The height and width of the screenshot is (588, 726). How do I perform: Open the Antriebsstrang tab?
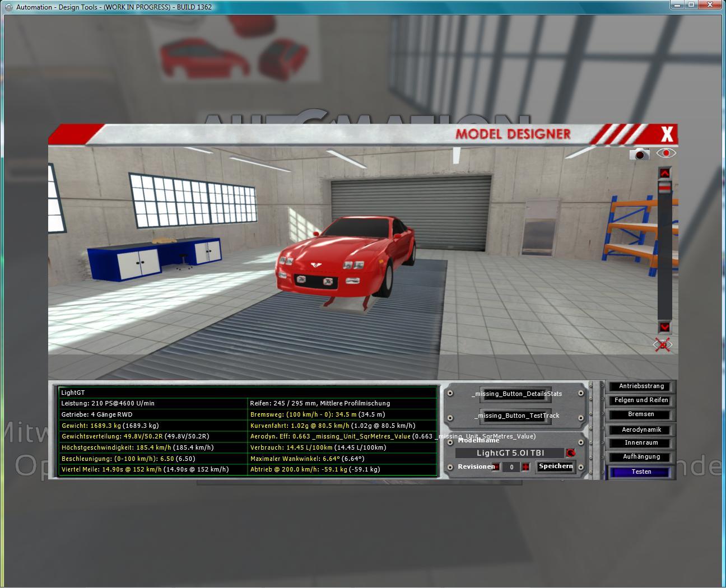click(641, 386)
